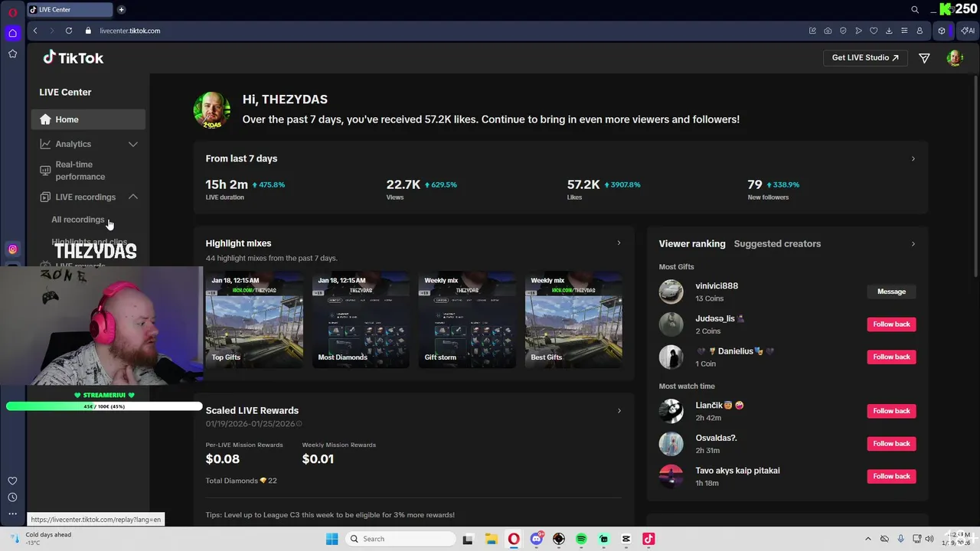This screenshot has width=980, height=551.
Task: Follow back Judasa_lis
Action: pyautogui.click(x=891, y=324)
